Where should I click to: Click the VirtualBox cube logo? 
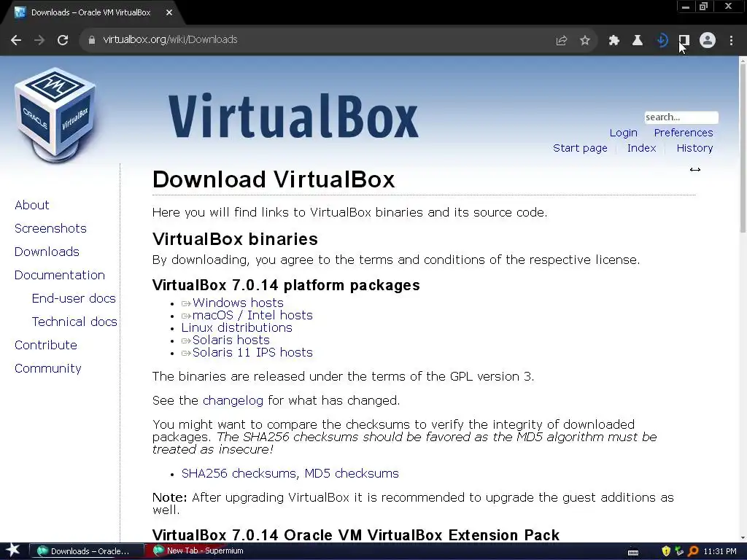55,114
